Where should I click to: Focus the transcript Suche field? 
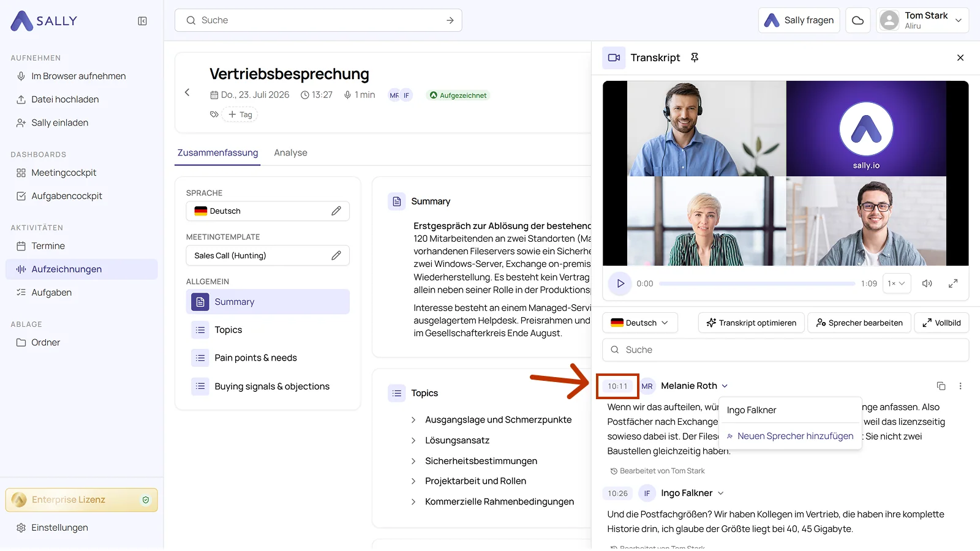click(785, 350)
